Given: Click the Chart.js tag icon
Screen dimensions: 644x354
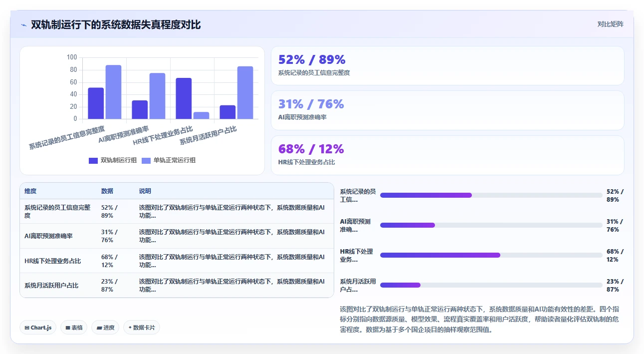Looking at the screenshot, I should [27, 328].
